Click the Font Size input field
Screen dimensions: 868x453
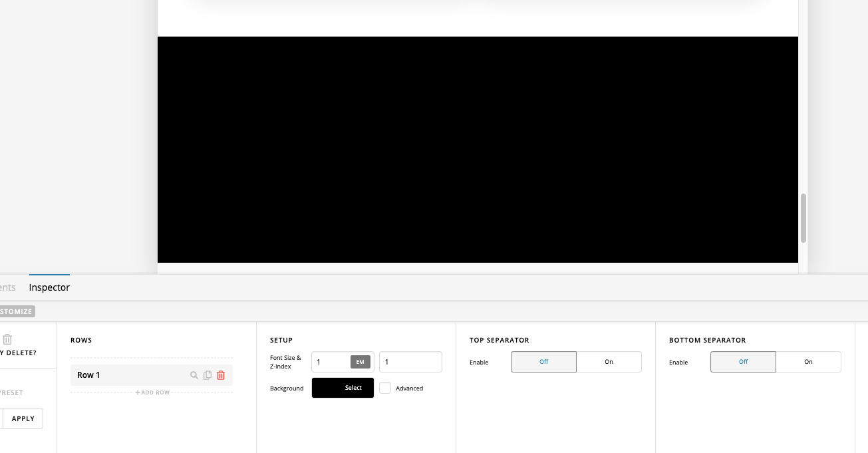[331, 362]
